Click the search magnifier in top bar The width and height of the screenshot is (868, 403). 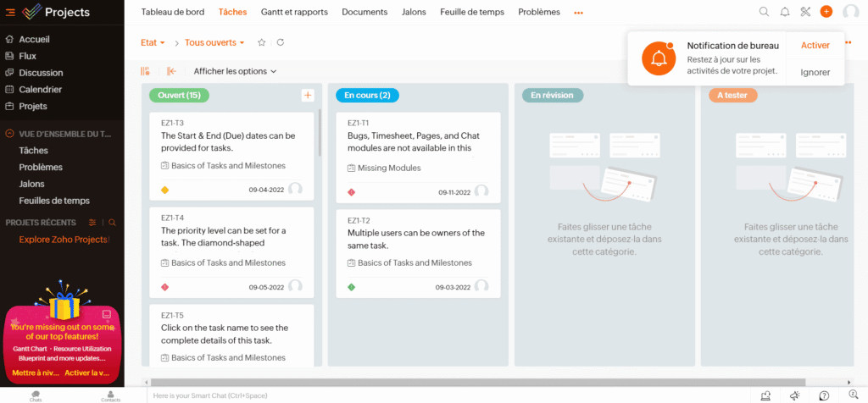click(764, 12)
